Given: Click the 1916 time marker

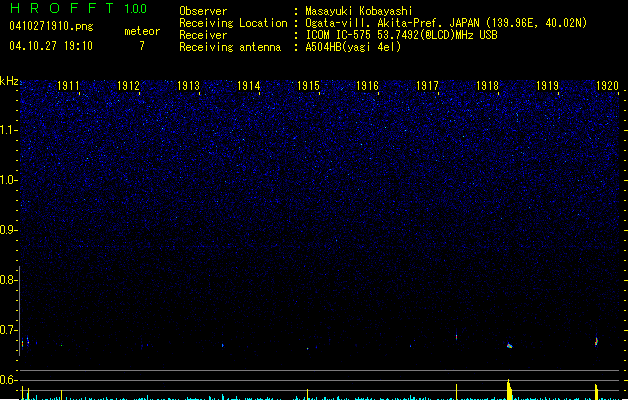Looking at the screenshot, I should [367, 86].
